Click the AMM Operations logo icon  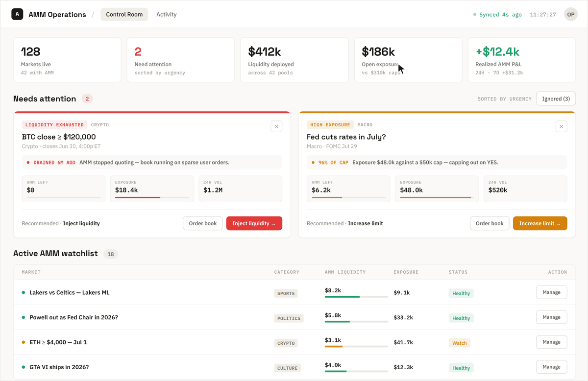[17, 14]
